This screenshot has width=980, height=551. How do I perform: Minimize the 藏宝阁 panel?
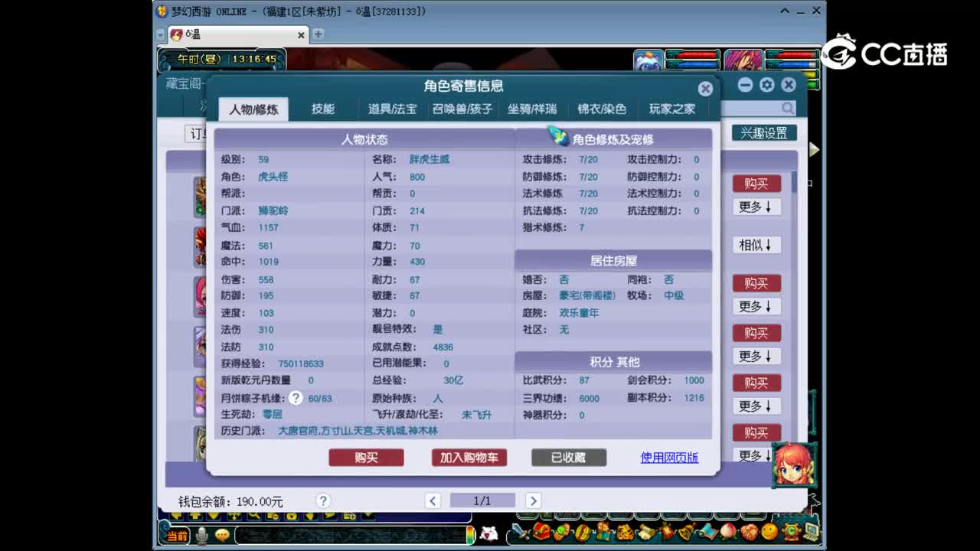(745, 85)
